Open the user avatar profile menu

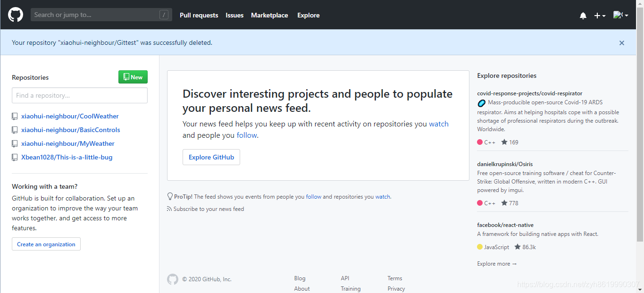click(x=620, y=15)
